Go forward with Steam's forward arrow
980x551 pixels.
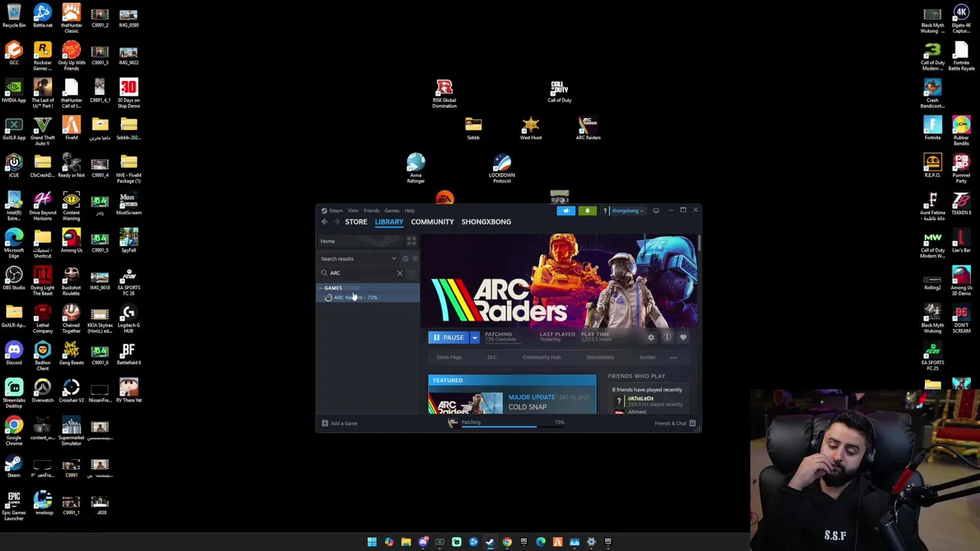[x=336, y=222]
